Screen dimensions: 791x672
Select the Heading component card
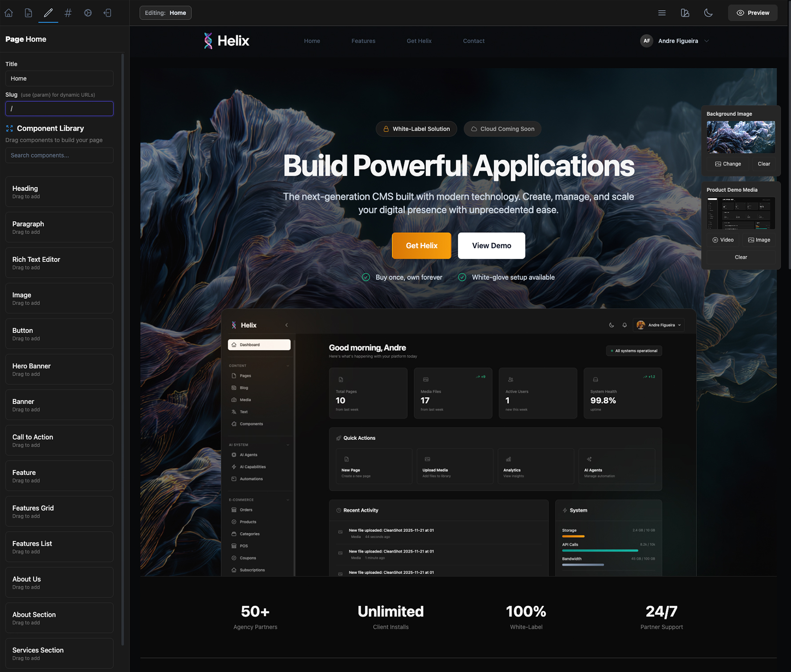coord(60,192)
